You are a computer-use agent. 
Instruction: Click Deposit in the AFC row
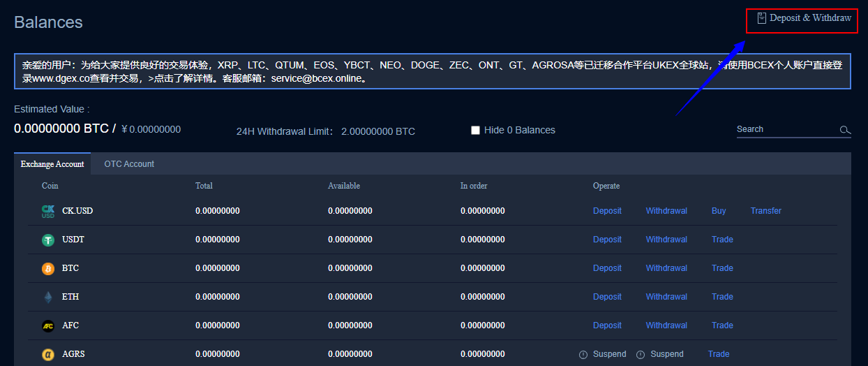[607, 325]
